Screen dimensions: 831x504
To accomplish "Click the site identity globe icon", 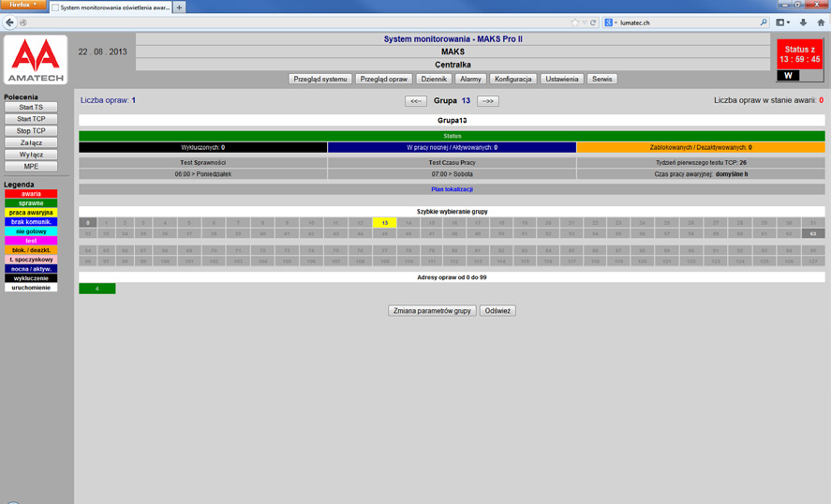I will tap(22, 22).
